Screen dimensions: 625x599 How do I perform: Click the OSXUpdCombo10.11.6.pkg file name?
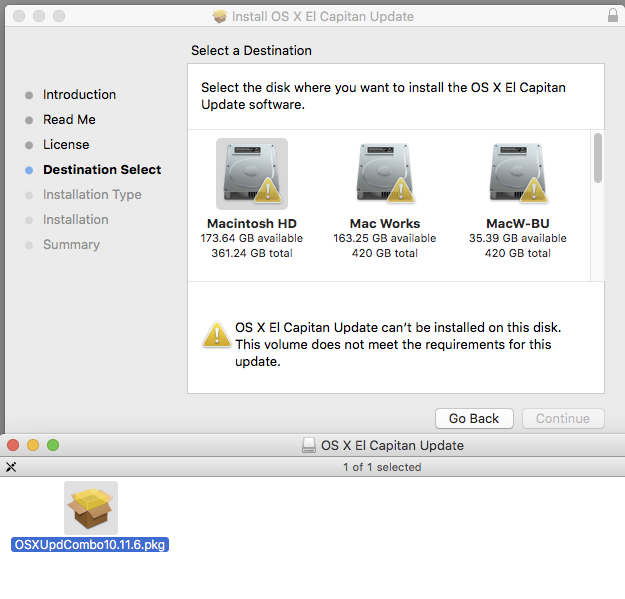(x=90, y=544)
